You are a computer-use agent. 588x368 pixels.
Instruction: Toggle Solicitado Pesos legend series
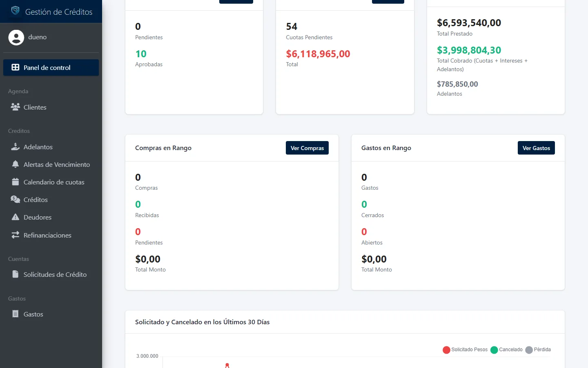(465, 350)
